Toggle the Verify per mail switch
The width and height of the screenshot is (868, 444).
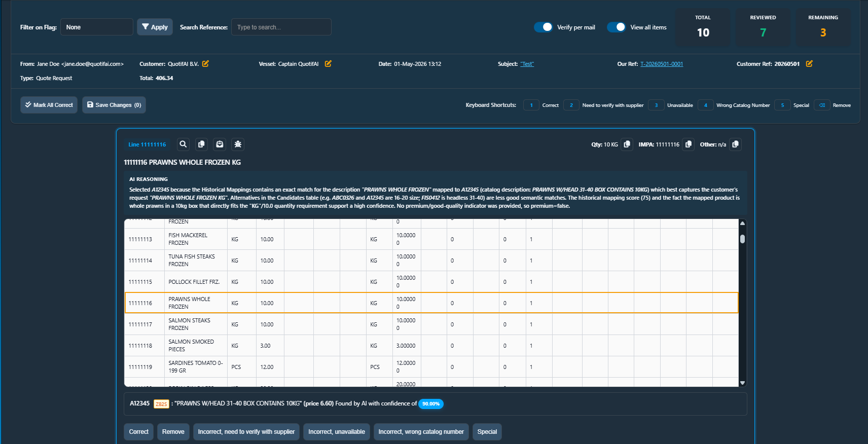[543, 27]
